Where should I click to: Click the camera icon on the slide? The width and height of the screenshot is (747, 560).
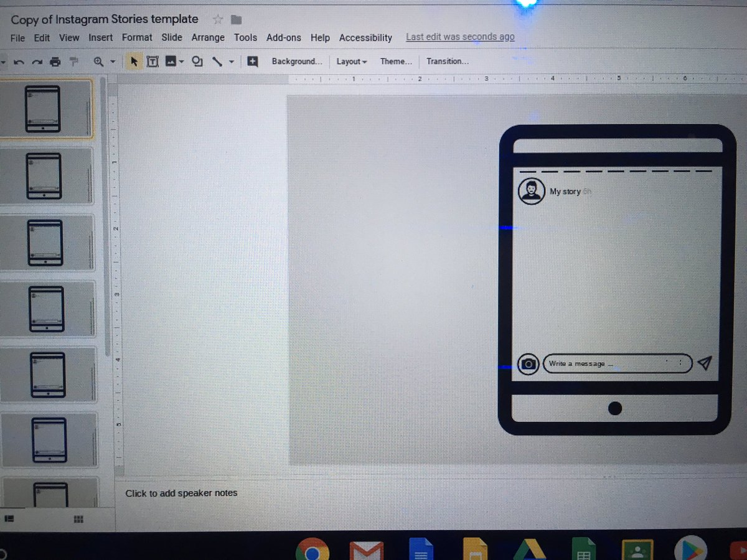[x=529, y=363]
